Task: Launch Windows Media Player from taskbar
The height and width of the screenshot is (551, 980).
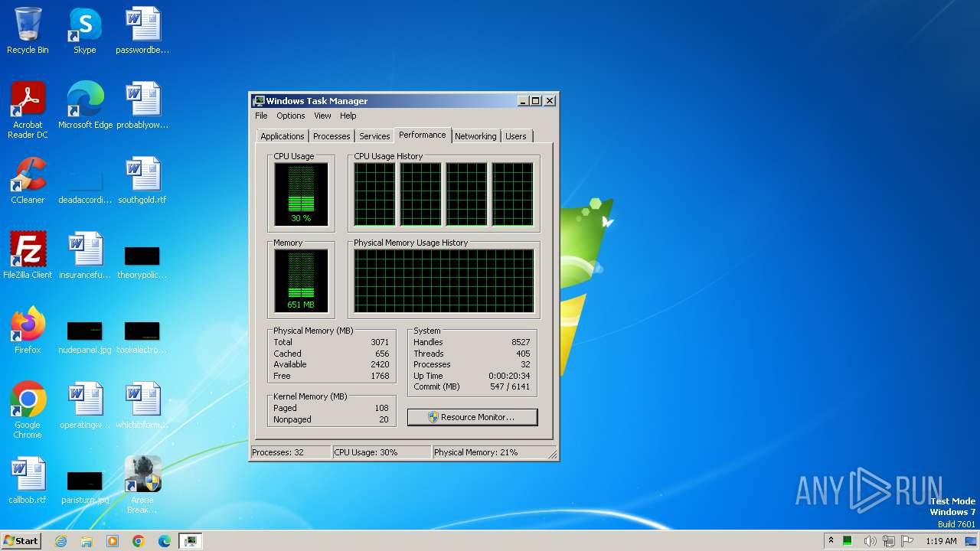Action: tap(113, 541)
